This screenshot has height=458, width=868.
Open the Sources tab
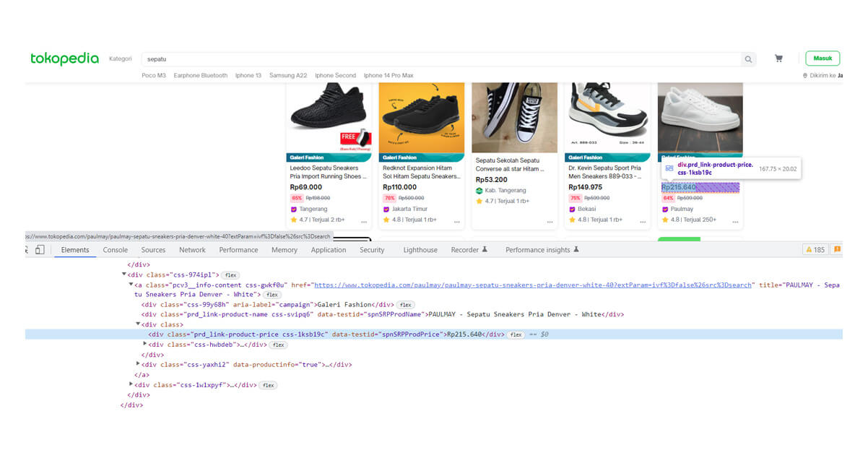153,250
